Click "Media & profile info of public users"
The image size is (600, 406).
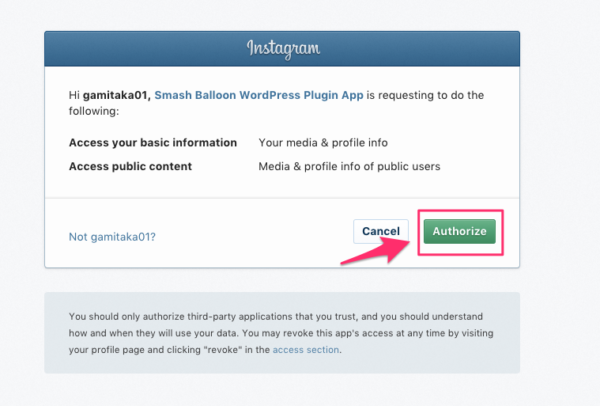click(x=349, y=166)
